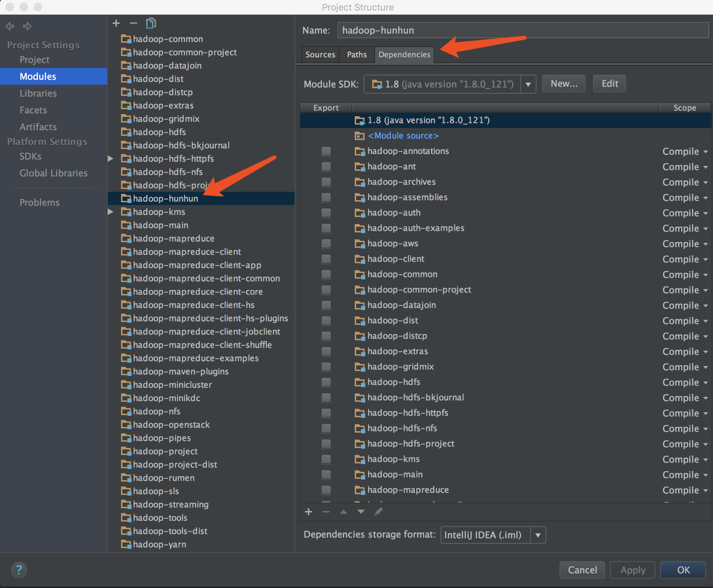
Task: Check export box for hadoop-auth
Action: tap(326, 213)
